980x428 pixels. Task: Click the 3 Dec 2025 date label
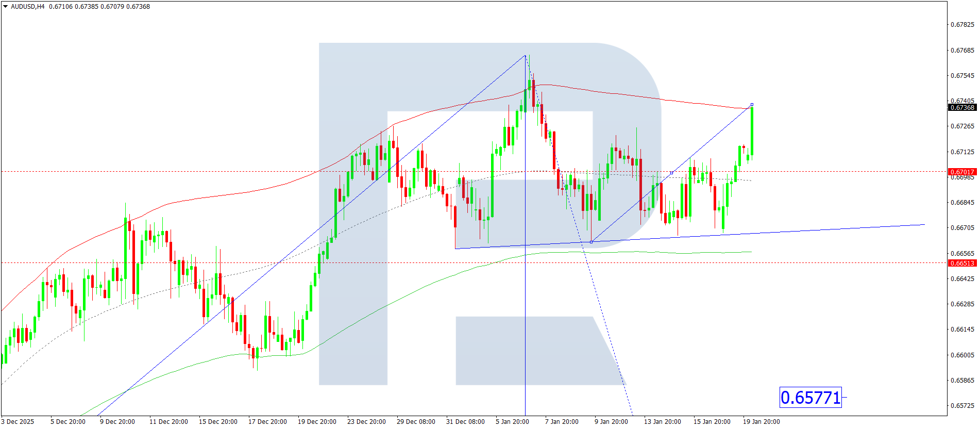tap(18, 422)
